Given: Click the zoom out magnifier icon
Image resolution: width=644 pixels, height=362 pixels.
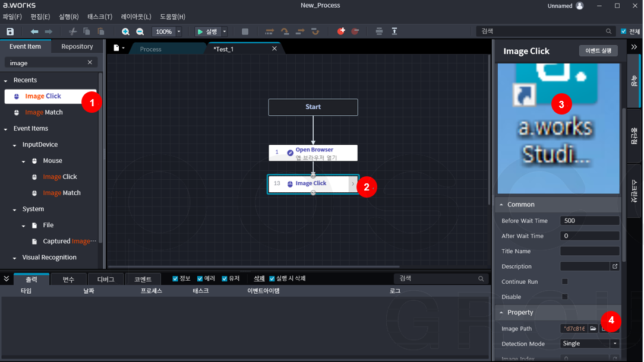Looking at the screenshot, I should click(x=140, y=31).
